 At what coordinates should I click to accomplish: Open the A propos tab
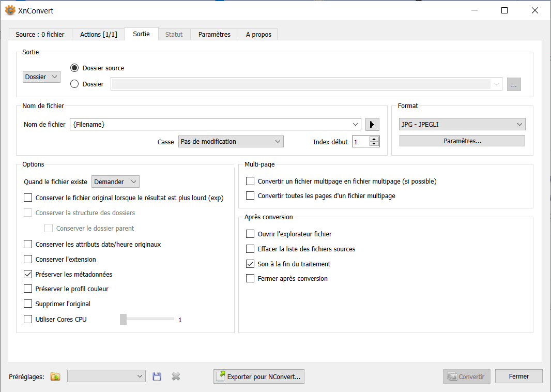(x=257, y=35)
